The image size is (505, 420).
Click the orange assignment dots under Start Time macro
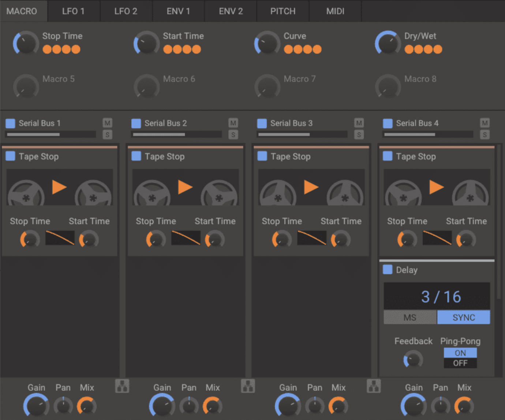click(x=182, y=49)
